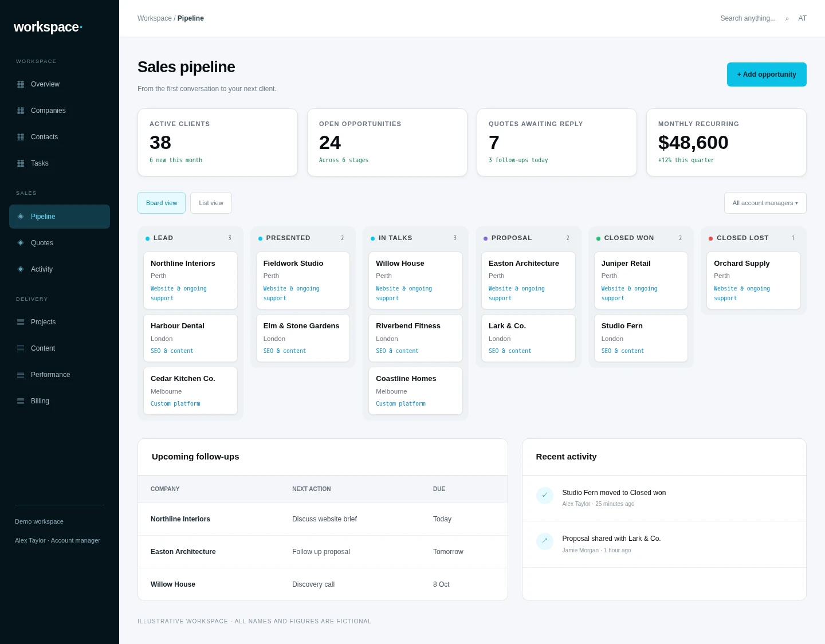Select the Harbour Dental card

(190, 338)
